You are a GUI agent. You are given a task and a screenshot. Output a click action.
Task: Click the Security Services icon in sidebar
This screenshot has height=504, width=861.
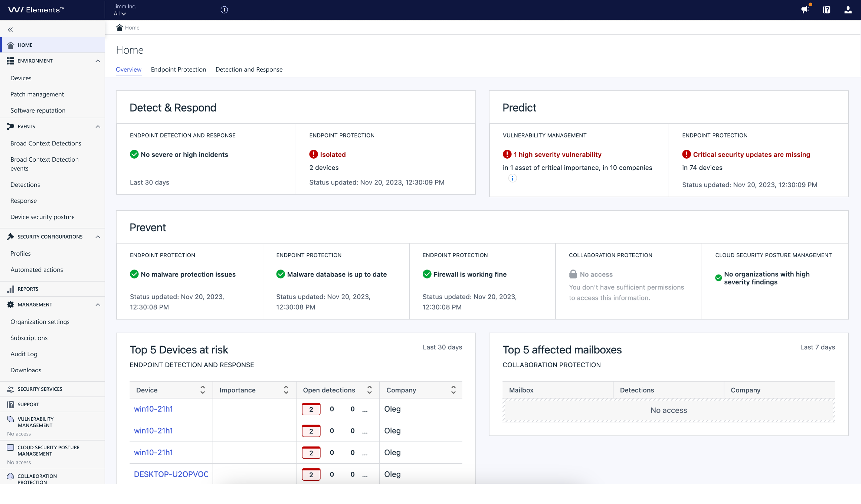[x=10, y=389]
